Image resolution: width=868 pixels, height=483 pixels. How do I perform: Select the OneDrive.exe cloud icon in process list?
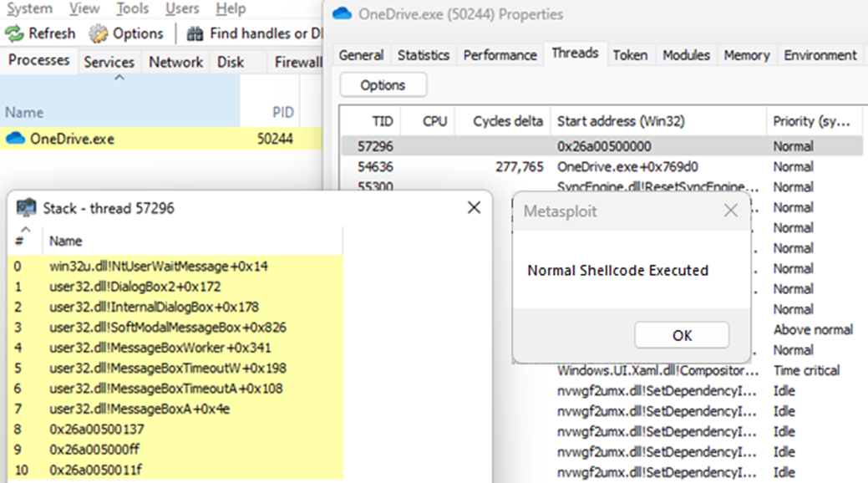click(x=15, y=139)
